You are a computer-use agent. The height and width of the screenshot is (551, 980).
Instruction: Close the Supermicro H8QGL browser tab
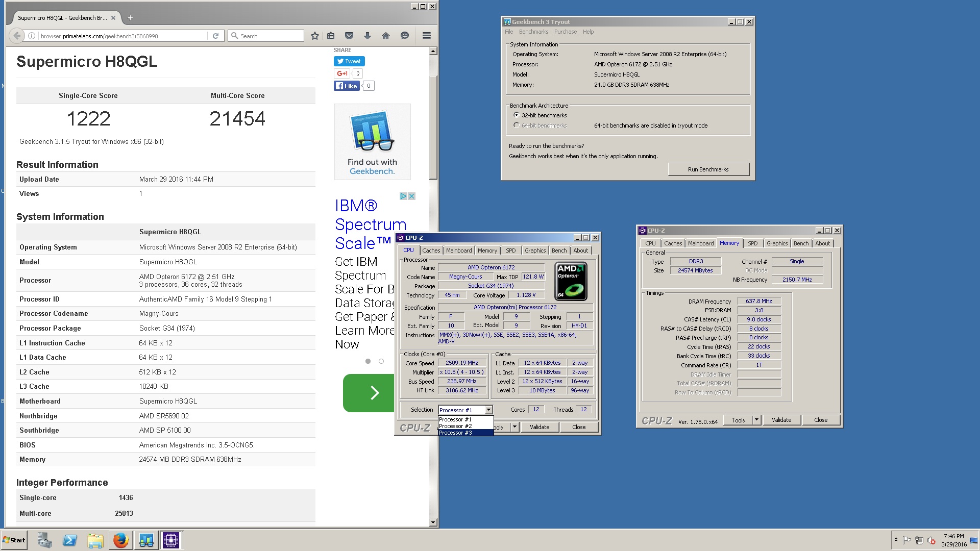(113, 18)
